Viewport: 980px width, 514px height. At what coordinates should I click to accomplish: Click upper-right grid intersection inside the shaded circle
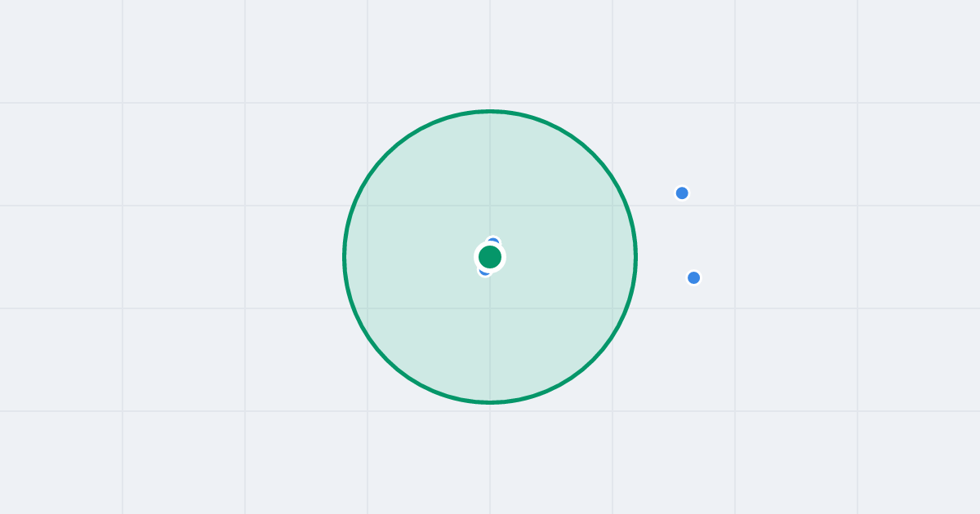click(612, 206)
